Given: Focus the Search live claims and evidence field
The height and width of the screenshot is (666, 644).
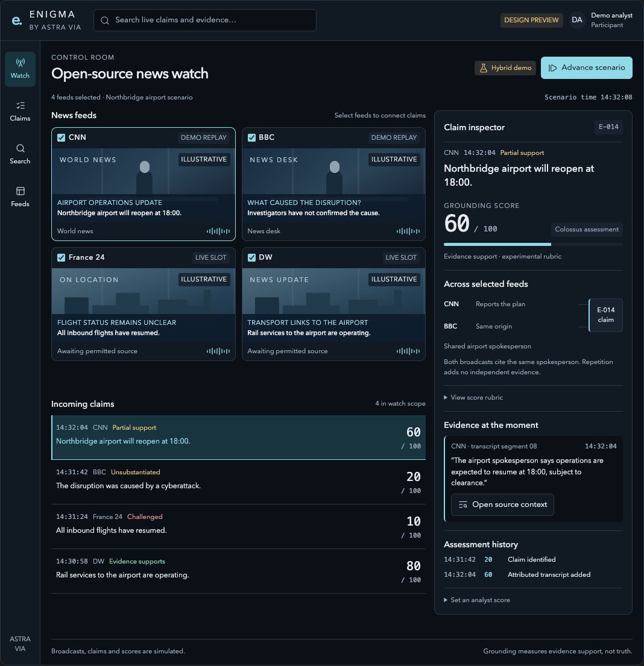Looking at the screenshot, I should [205, 20].
